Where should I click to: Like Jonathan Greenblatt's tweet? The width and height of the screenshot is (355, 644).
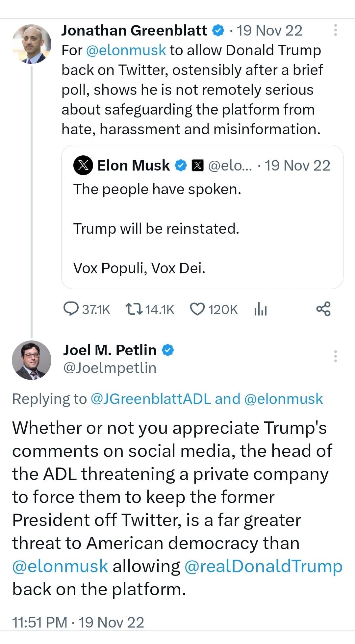tap(197, 309)
